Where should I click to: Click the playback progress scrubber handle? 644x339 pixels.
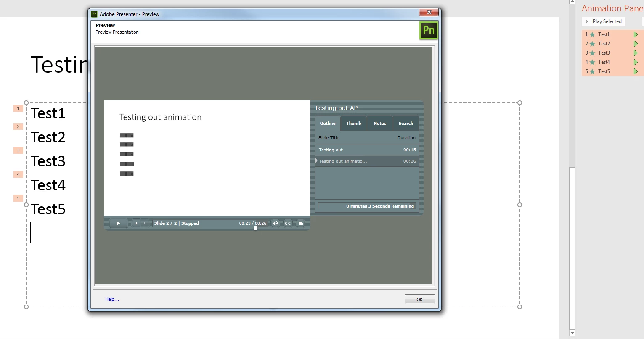[x=255, y=228]
